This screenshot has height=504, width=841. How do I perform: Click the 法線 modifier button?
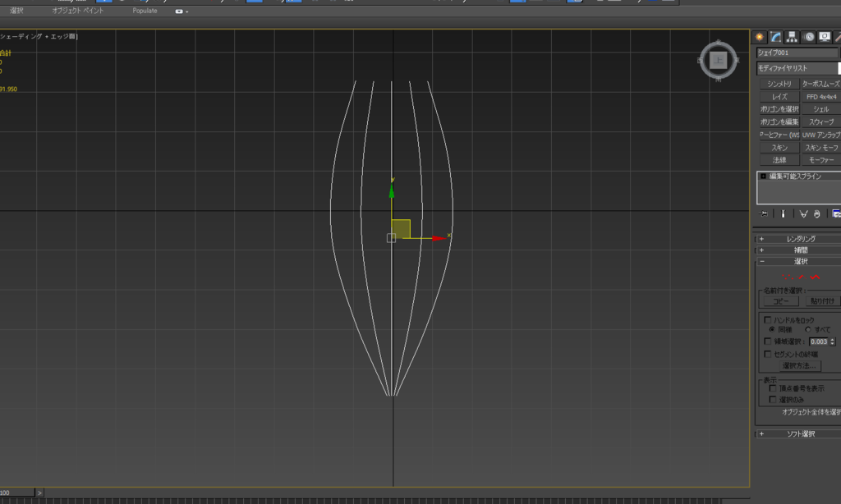(779, 160)
